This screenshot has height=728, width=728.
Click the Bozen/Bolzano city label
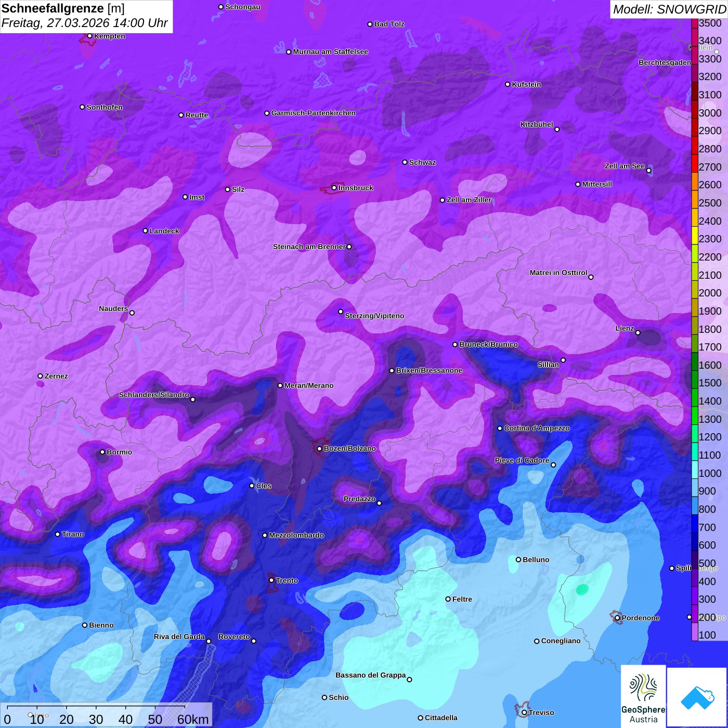(349, 448)
